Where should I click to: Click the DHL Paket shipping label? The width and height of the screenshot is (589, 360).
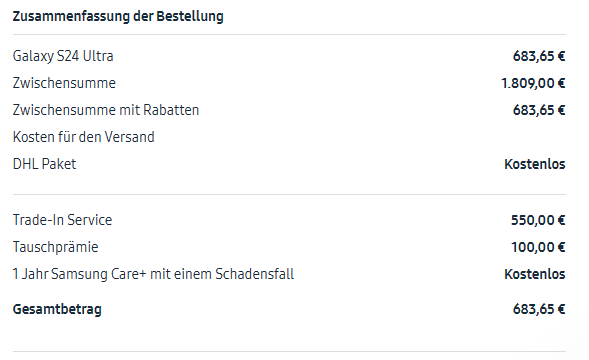pos(44,164)
